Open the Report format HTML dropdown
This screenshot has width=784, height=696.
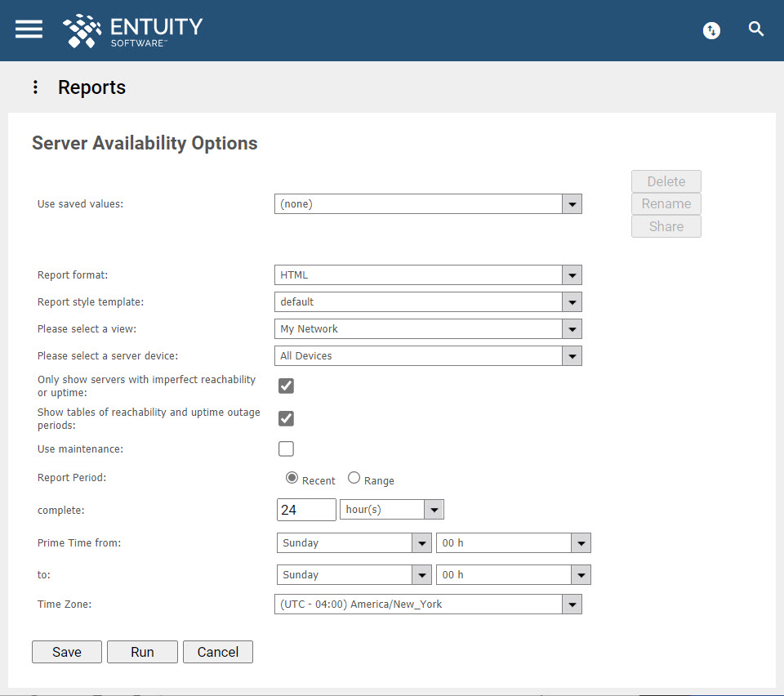[428, 275]
